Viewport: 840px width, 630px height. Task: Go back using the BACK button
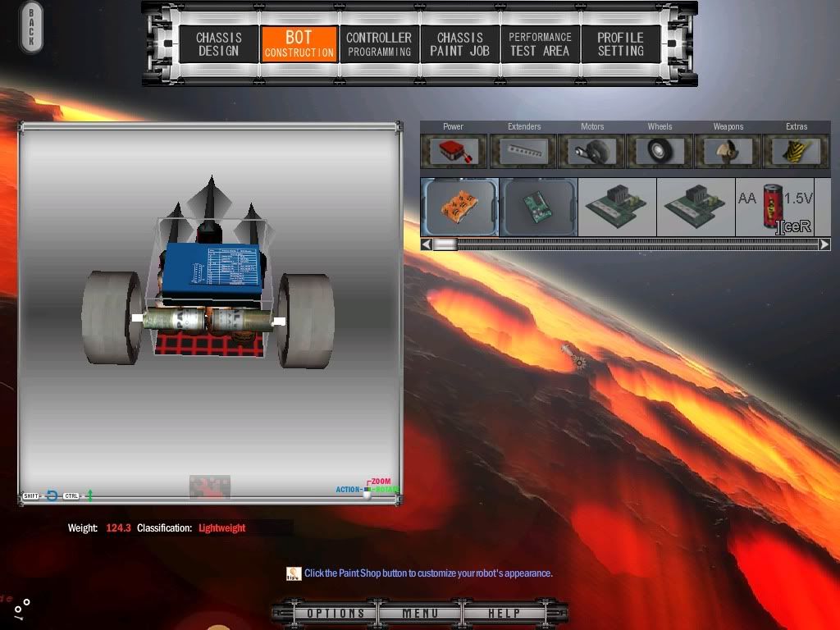click(x=31, y=27)
